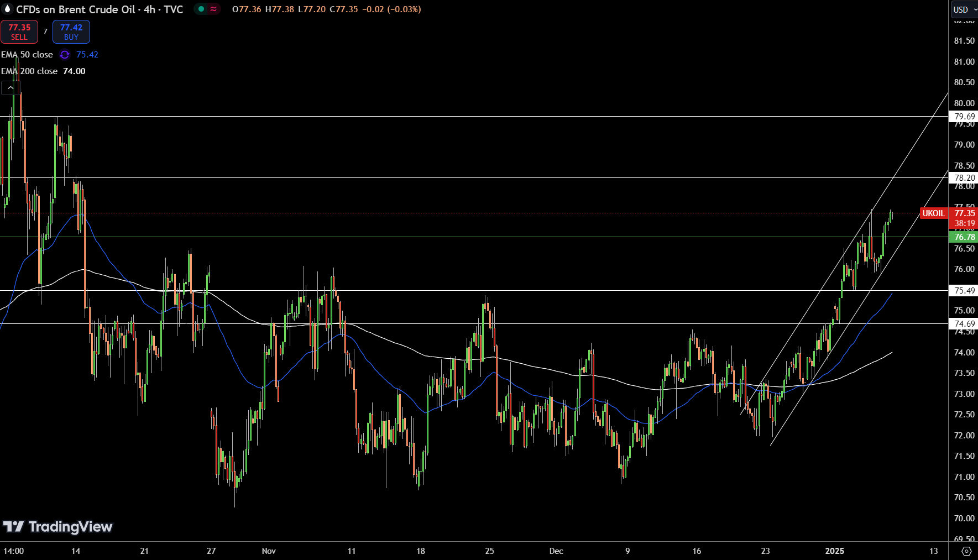Click the Dec label on time axis

(x=556, y=551)
